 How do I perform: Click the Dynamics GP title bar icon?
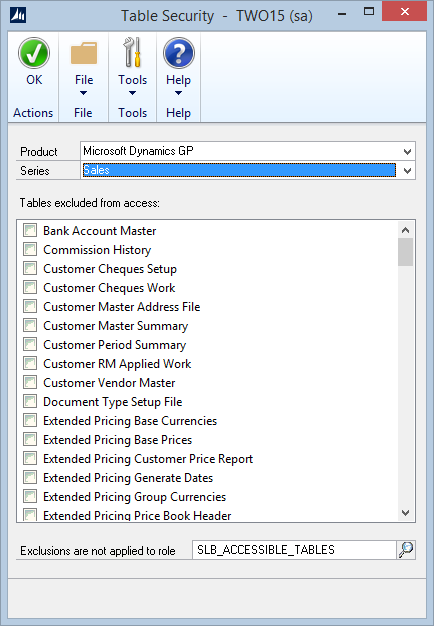[18, 15]
